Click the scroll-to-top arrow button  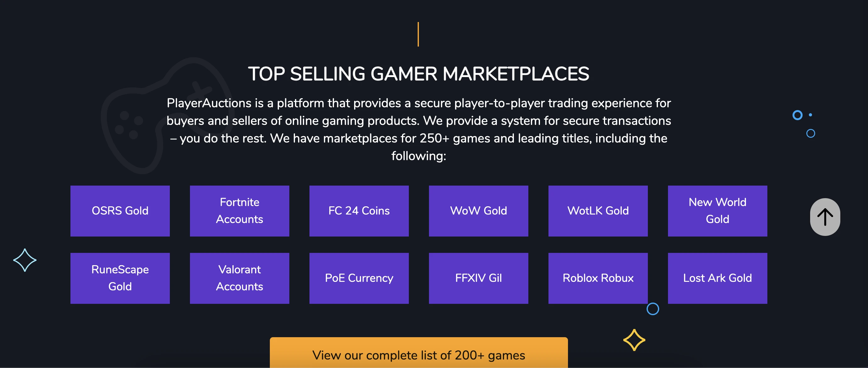pyautogui.click(x=825, y=217)
